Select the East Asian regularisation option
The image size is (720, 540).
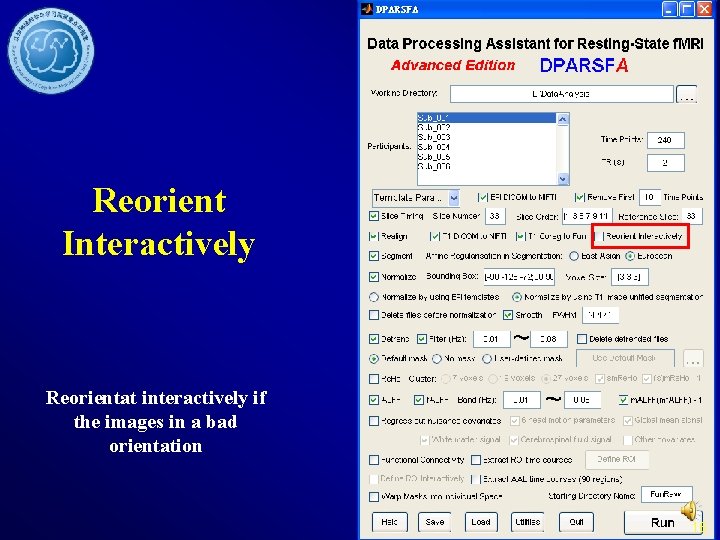point(574,256)
